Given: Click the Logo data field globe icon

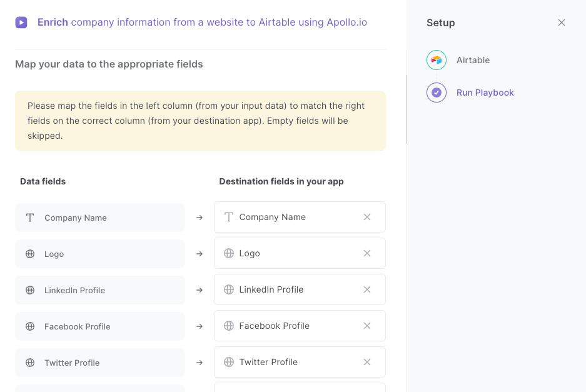Looking at the screenshot, I should pos(30,254).
